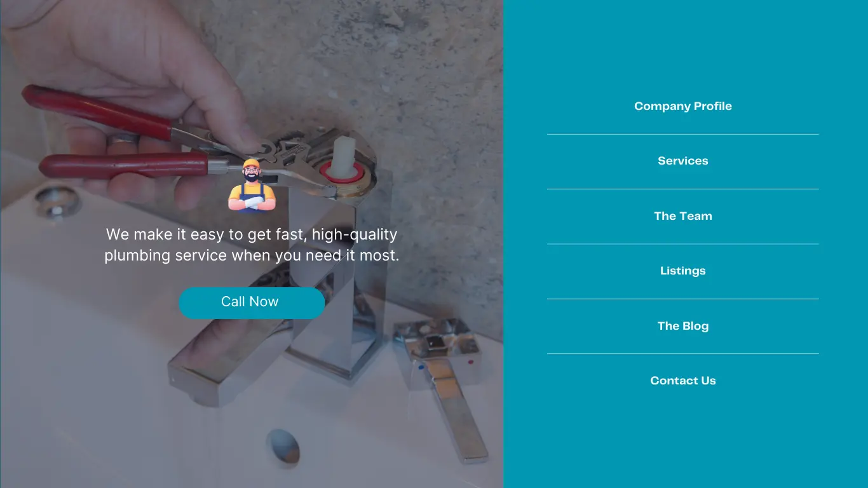Go to the Services page
The width and height of the screenshot is (868, 488).
pos(683,161)
